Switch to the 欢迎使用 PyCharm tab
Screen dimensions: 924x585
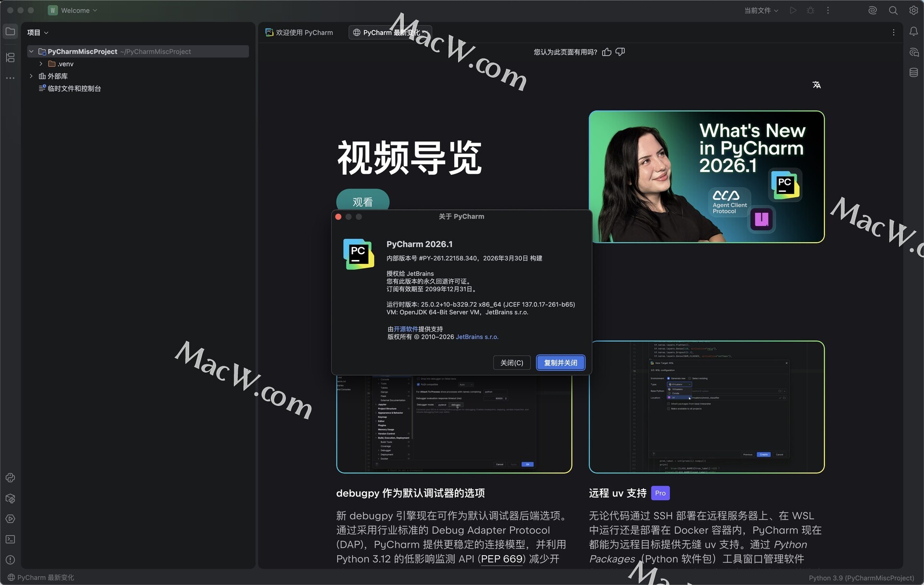(299, 33)
